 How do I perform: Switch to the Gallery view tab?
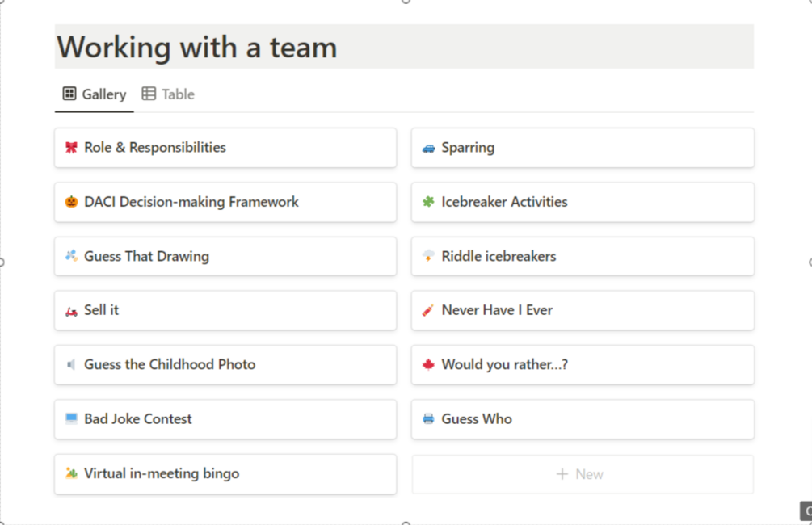(x=95, y=94)
